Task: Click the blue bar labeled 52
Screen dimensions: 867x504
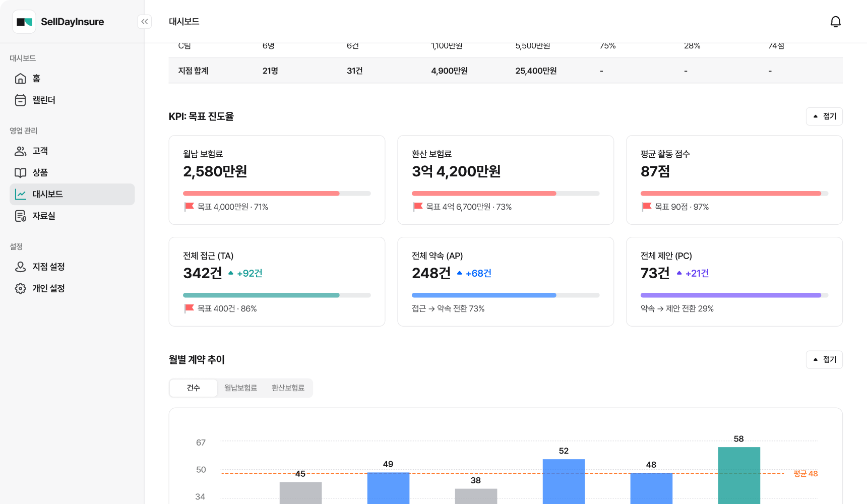Action: tap(564, 481)
